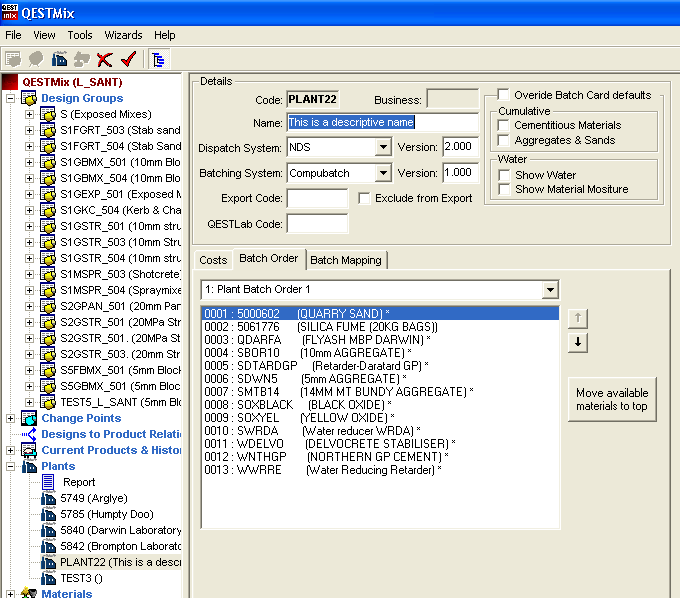Click Move available materials to top button

611,400
